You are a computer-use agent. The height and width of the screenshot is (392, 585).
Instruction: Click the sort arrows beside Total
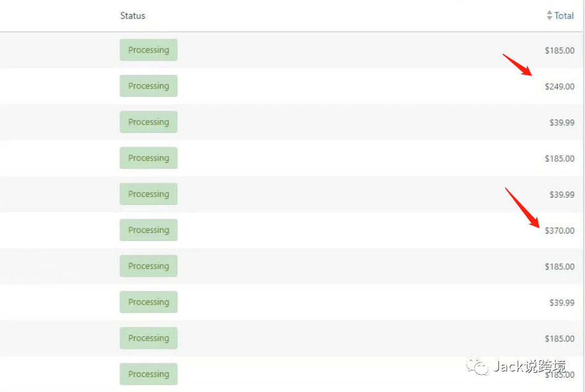(549, 15)
